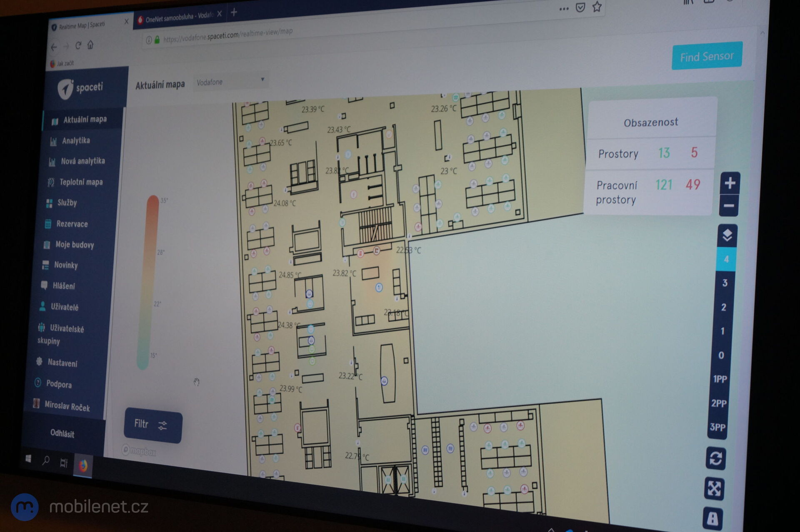The width and height of the screenshot is (800, 532).
Task: Click the Find Sensor button
Action: pyautogui.click(x=707, y=56)
